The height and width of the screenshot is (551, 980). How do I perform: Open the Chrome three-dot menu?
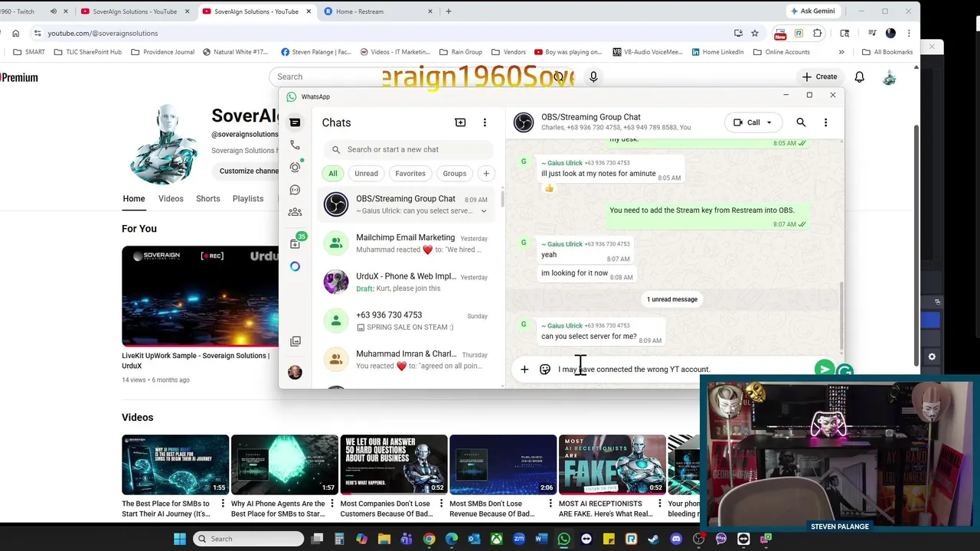coord(909,33)
